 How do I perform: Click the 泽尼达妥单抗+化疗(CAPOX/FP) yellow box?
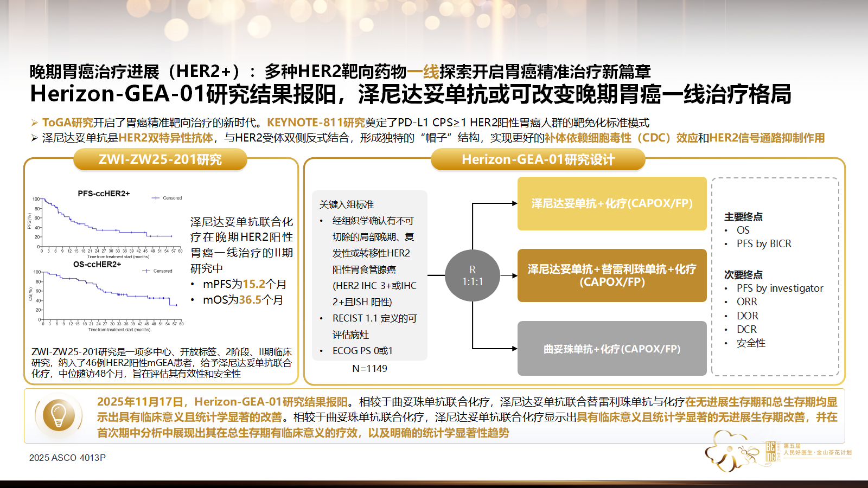[612, 203]
